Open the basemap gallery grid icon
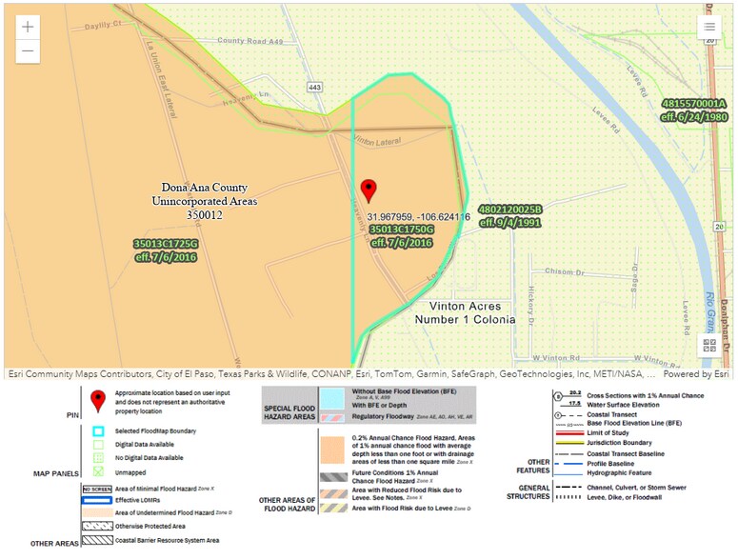Image resolution: width=738 pixels, height=560 pixels. 709,347
